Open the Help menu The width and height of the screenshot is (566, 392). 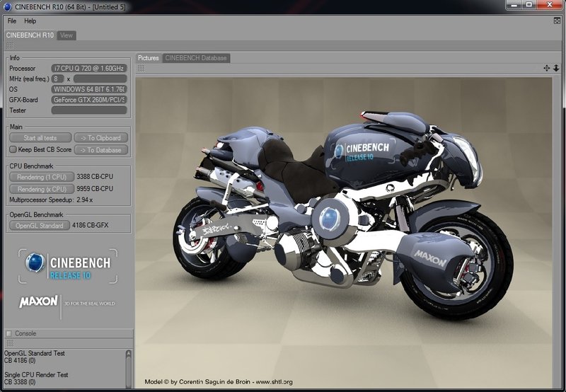tap(30, 21)
